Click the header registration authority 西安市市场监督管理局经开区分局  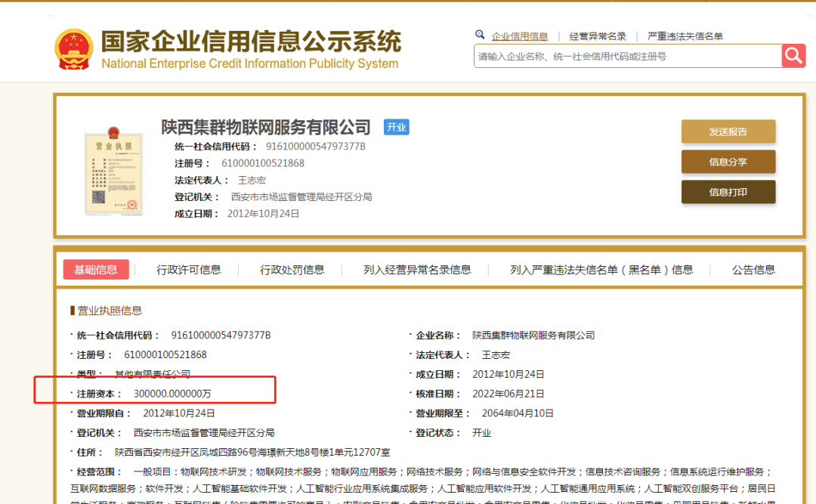(301, 196)
